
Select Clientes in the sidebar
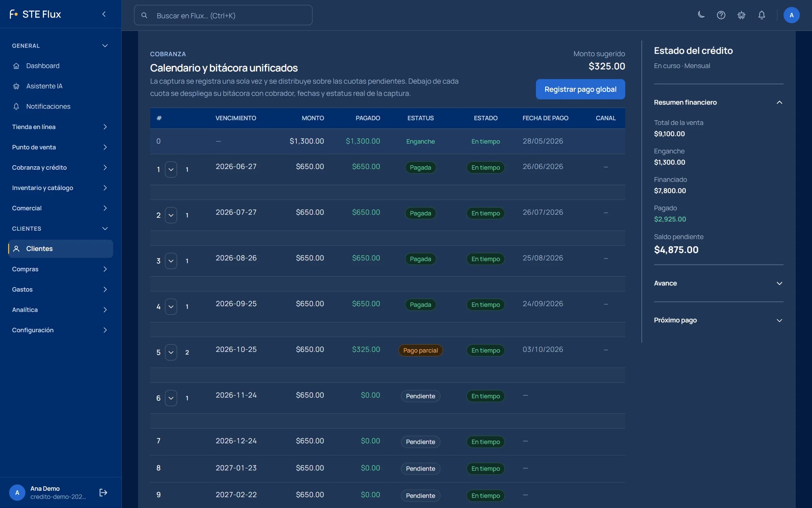coord(61,249)
